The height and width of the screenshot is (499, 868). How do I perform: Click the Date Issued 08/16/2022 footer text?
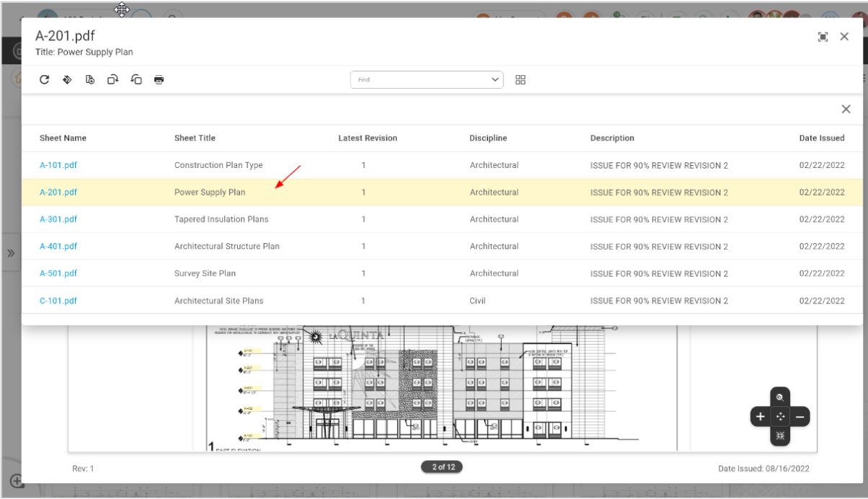(763, 469)
